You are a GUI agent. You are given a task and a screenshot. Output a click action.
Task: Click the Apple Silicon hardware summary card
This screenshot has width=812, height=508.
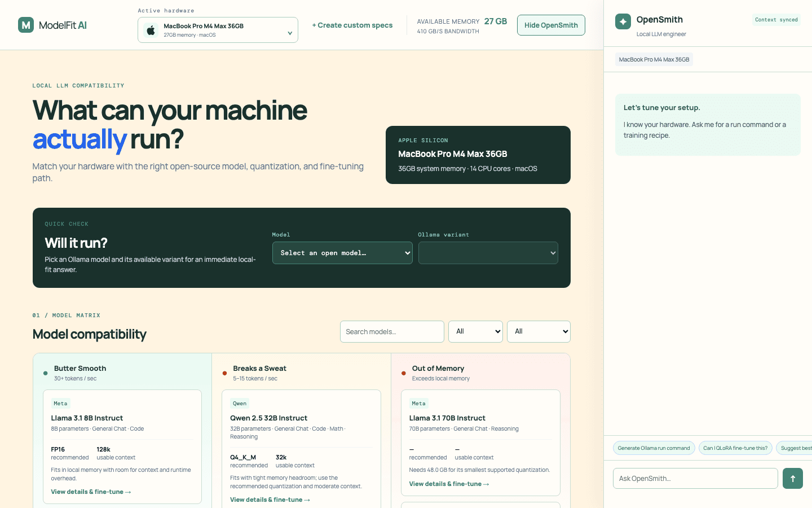(x=478, y=155)
